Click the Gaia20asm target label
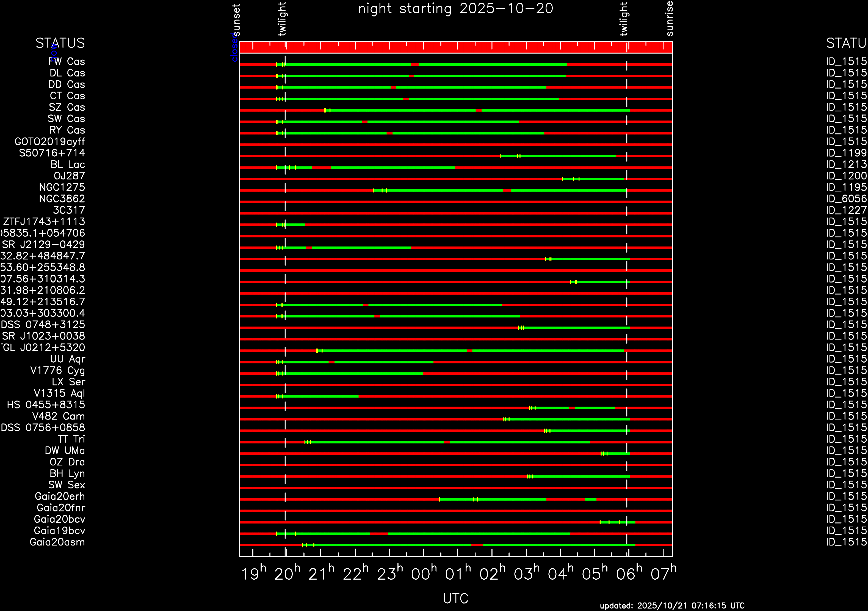868x611 pixels. (57, 542)
